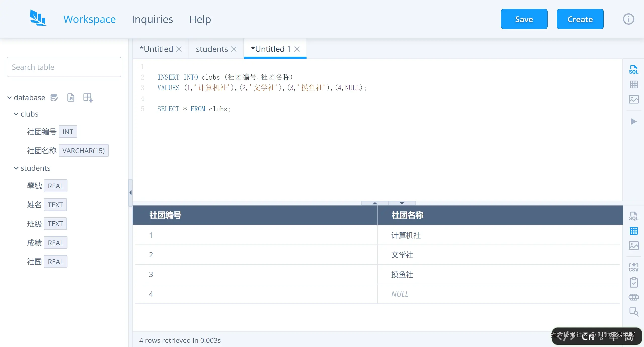Viewport: 644px width, 347px height.
Task: Open the Inquiries menu
Action: click(152, 19)
